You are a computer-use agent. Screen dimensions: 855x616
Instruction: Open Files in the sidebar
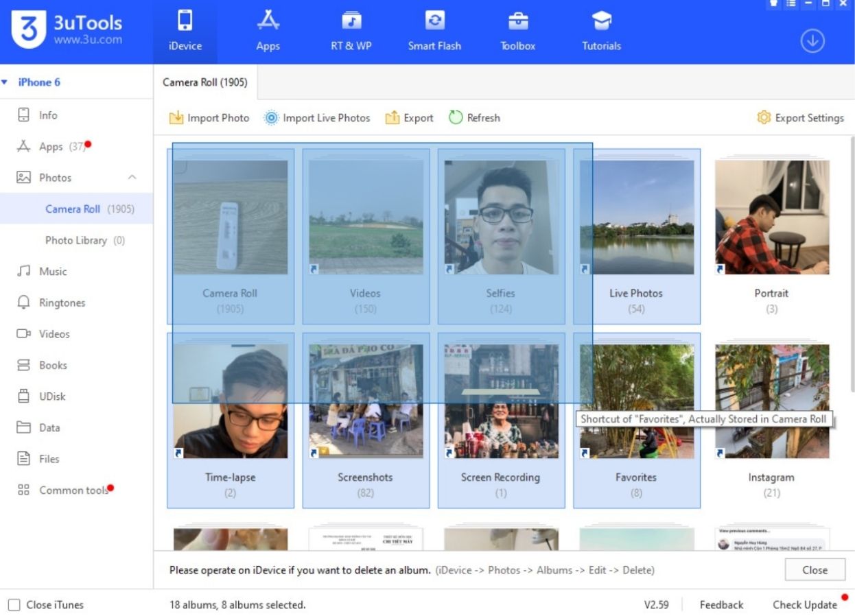pyautogui.click(x=76, y=459)
